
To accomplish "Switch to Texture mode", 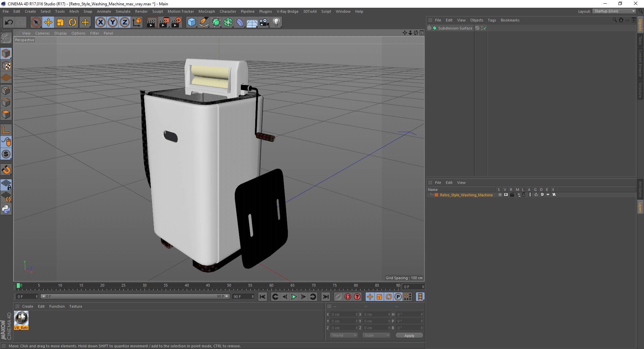I will tap(6, 66).
